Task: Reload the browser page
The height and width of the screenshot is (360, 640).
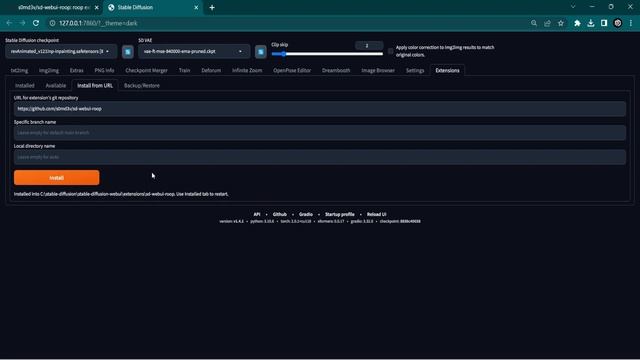Action: [x=36, y=23]
